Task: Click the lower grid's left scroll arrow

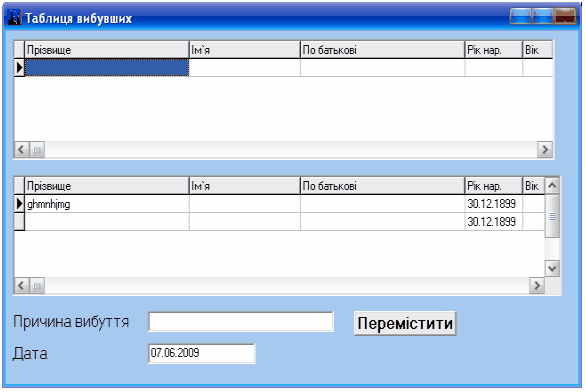Action: (21, 286)
